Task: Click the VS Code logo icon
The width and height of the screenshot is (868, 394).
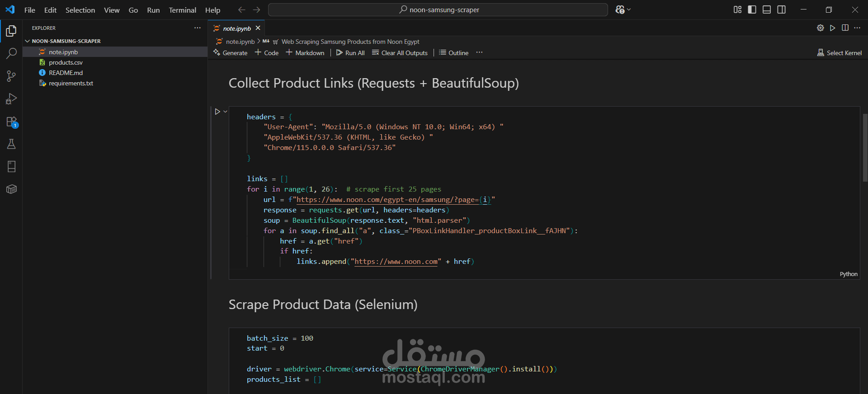Action: coord(10,9)
